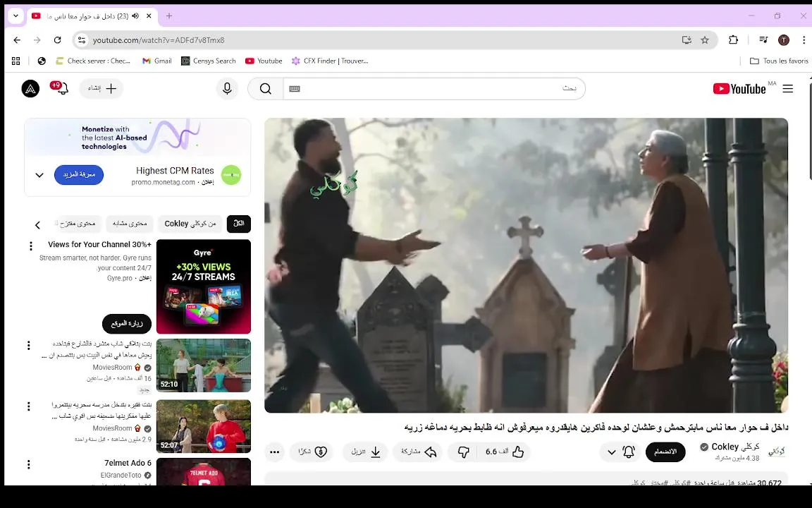The height and width of the screenshot is (508, 812).
Task: Open Tous les favoris folder
Action: (x=779, y=61)
